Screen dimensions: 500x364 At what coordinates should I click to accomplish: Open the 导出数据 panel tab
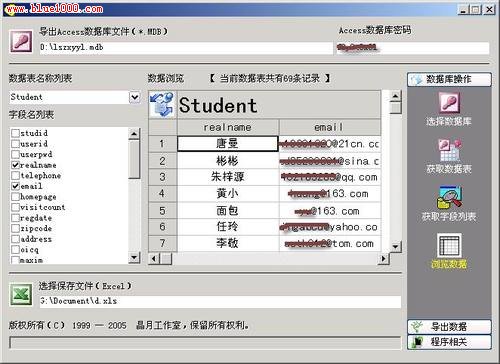pos(449,326)
